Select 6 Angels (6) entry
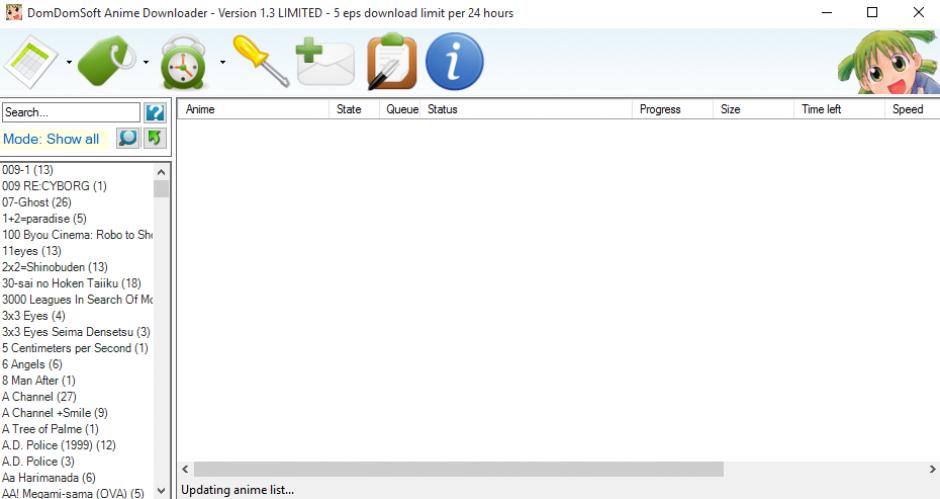This screenshot has width=940, height=499. (77, 364)
